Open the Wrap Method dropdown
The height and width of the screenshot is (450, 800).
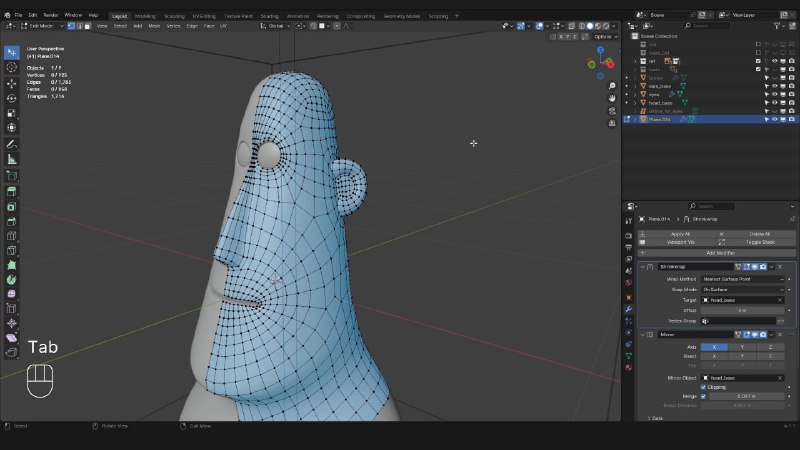[742, 279]
